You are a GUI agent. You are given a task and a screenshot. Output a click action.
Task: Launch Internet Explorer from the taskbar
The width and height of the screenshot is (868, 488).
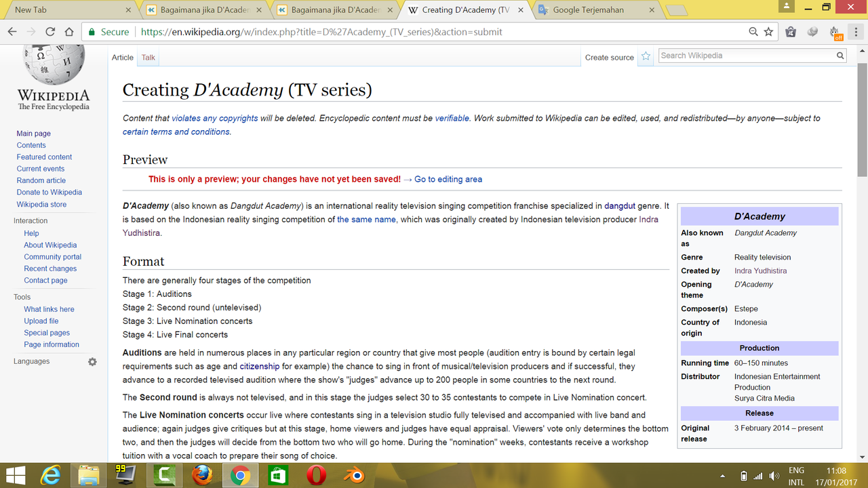(x=50, y=475)
